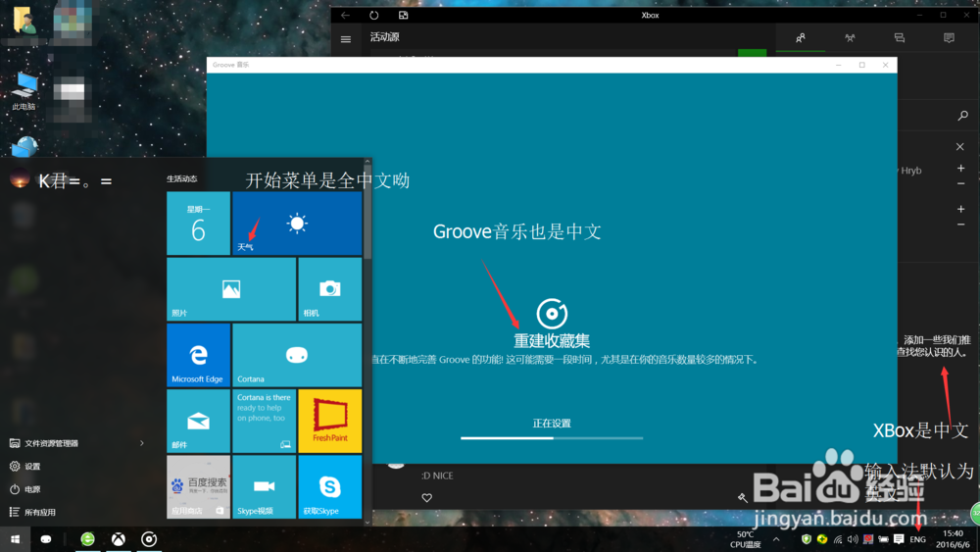Switch to the Groove music taskbar icon
The width and height of the screenshot is (980, 552).
pos(149,539)
